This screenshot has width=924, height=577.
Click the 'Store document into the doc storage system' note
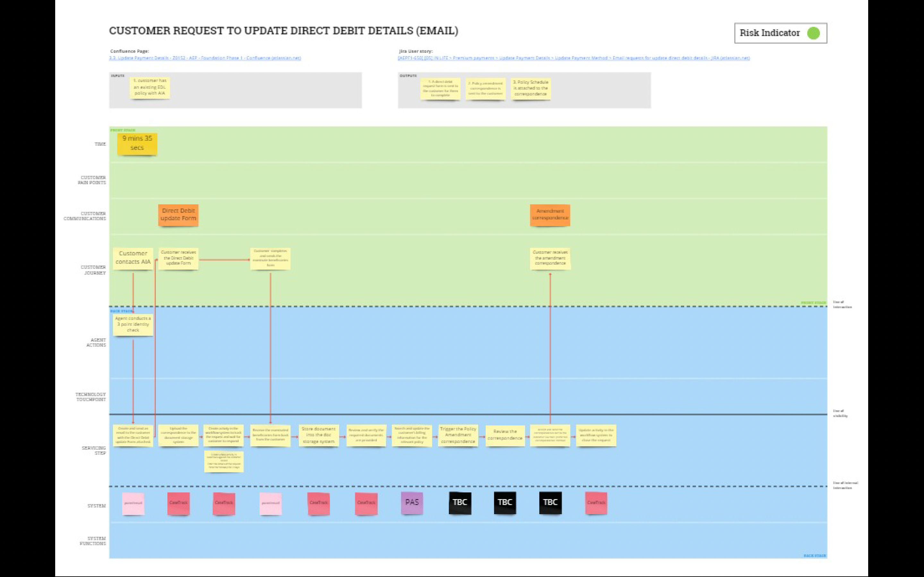pyautogui.click(x=319, y=435)
